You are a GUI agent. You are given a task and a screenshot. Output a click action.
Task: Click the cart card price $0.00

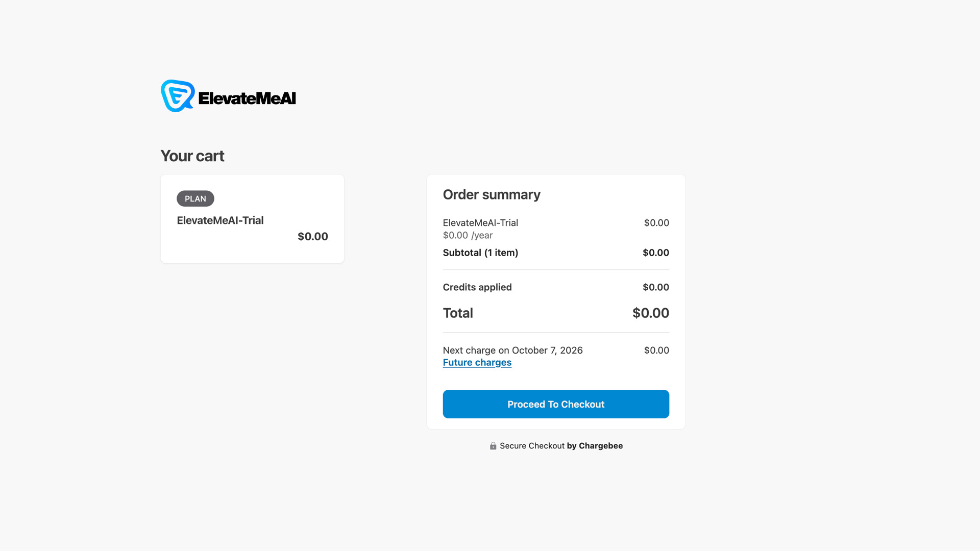pyautogui.click(x=312, y=236)
